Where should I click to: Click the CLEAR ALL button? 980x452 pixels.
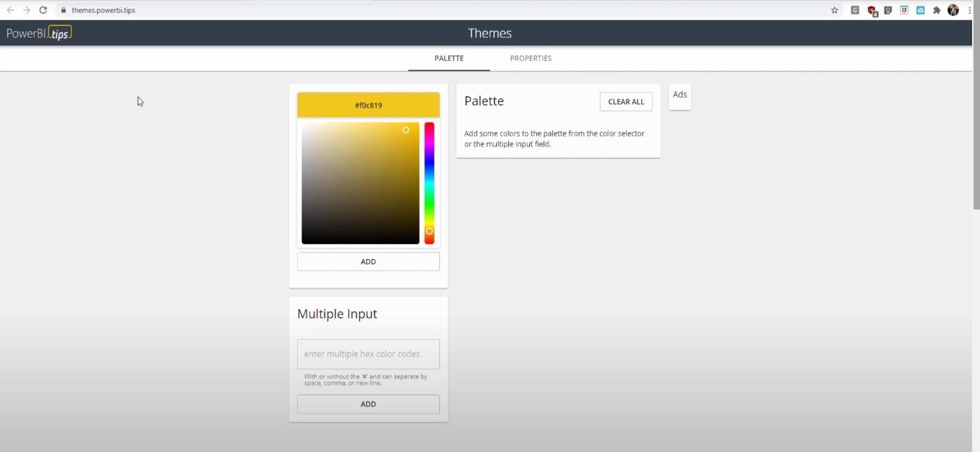(x=626, y=102)
